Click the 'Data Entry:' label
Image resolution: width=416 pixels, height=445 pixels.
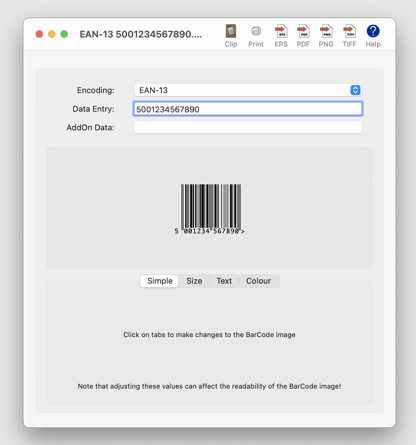pos(93,109)
